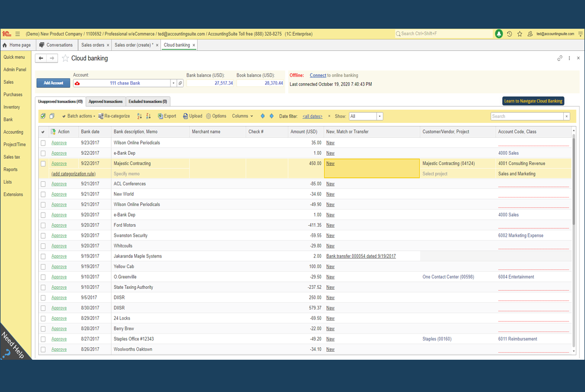The width and height of the screenshot is (585, 392).
Task: Copy link to Cloud banking page
Action: pyautogui.click(x=560, y=58)
